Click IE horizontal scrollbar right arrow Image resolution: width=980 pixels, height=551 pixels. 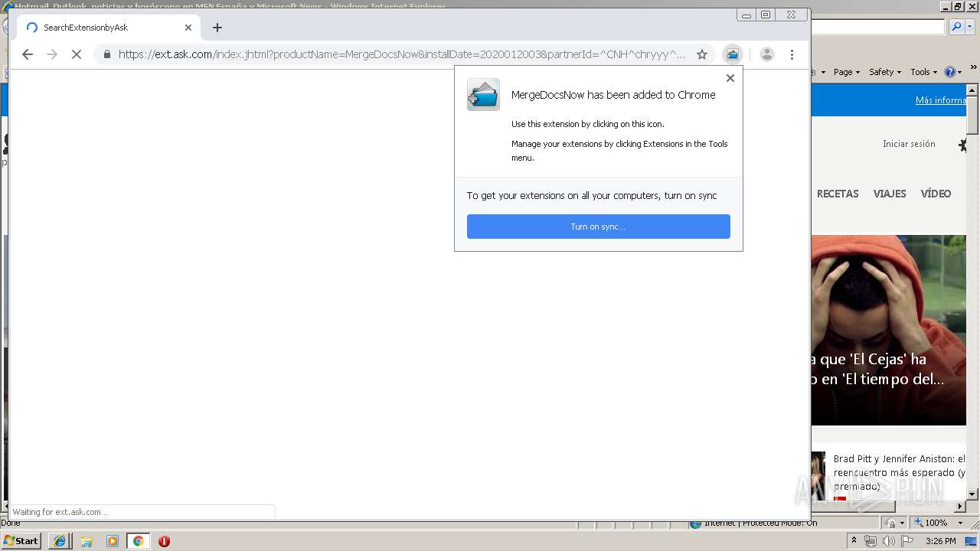tap(961, 506)
